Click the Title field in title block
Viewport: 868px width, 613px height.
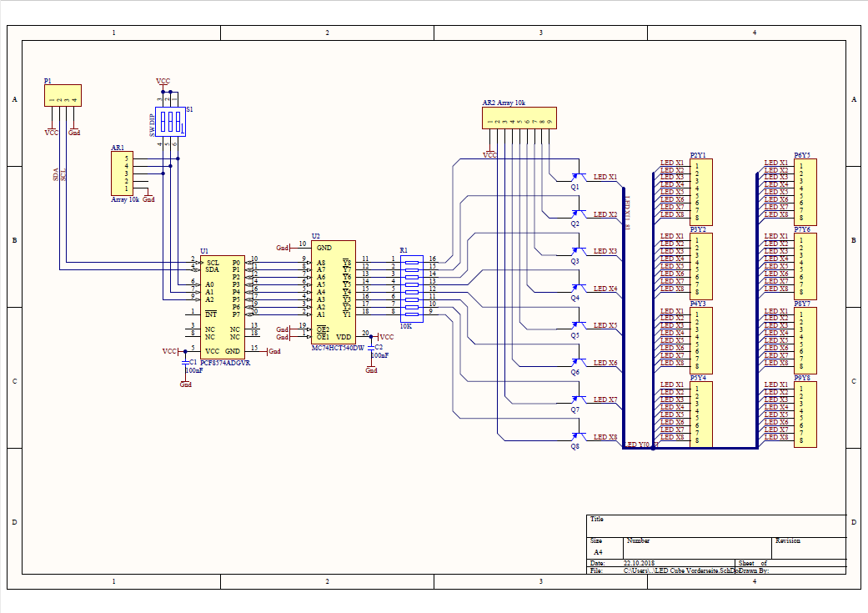[716, 526]
